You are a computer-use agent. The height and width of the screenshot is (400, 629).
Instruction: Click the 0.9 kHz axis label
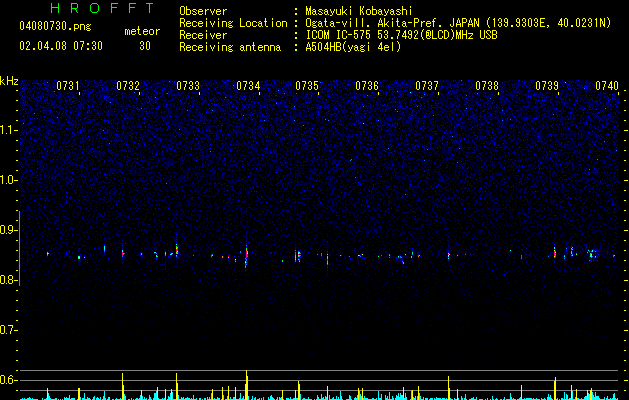pyautogui.click(x=8, y=230)
